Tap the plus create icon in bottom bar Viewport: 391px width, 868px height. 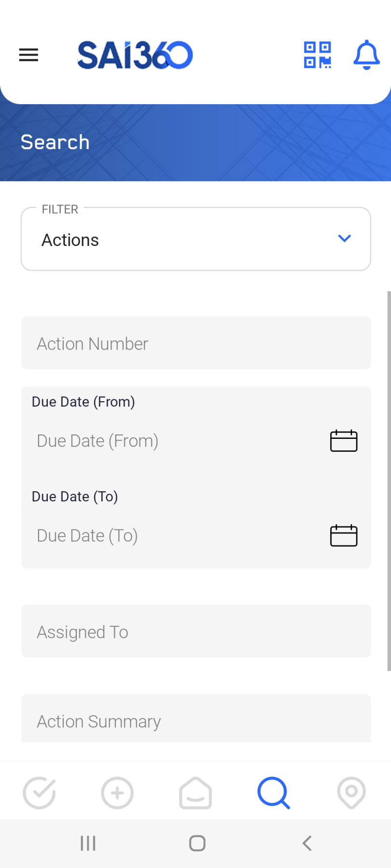tap(117, 793)
